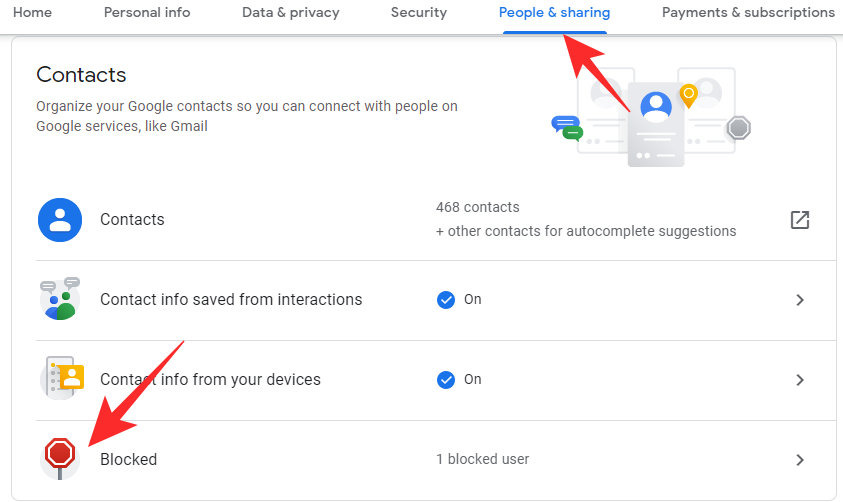Click the red Blocked stop sign icon
This screenshot has height=502, width=843.
pos(60,456)
